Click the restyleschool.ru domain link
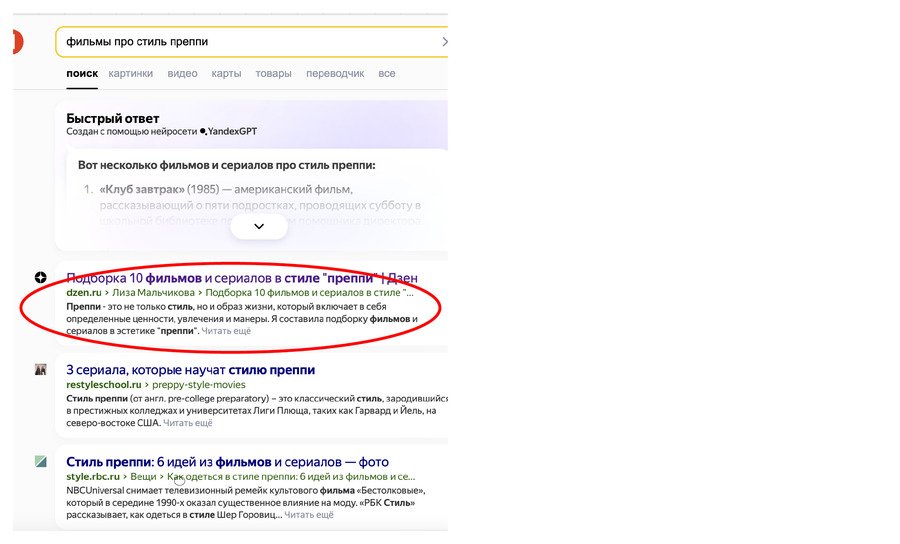The height and width of the screenshot is (544, 900). coord(104,384)
